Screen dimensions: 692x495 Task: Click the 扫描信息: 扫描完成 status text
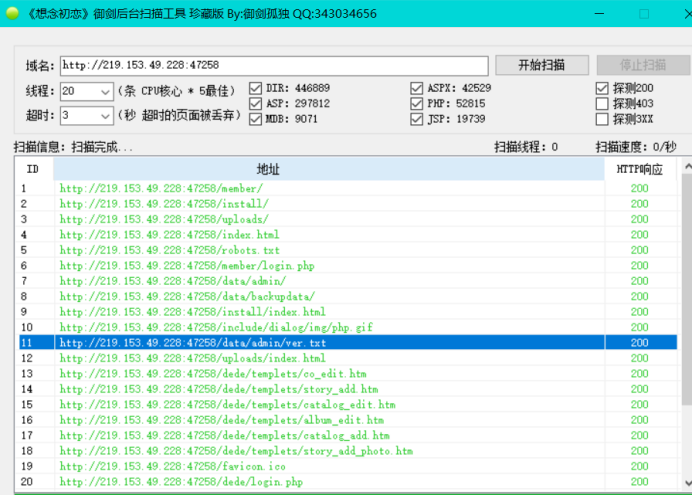[73, 147]
